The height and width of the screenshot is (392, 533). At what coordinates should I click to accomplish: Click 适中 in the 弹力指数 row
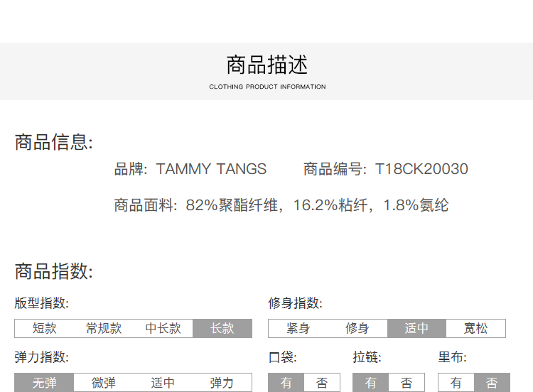coord(163,383)
